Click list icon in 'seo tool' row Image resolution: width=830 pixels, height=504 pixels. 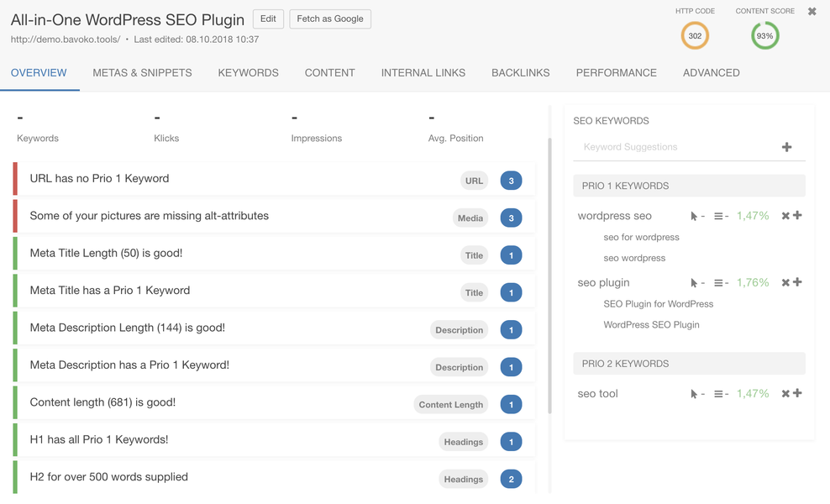[718, 394]
